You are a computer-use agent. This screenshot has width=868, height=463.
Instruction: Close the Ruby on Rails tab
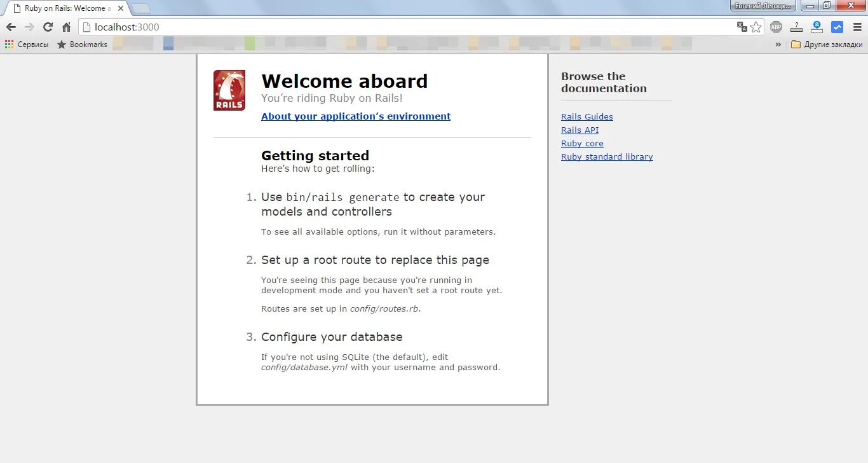pos(121,8)
